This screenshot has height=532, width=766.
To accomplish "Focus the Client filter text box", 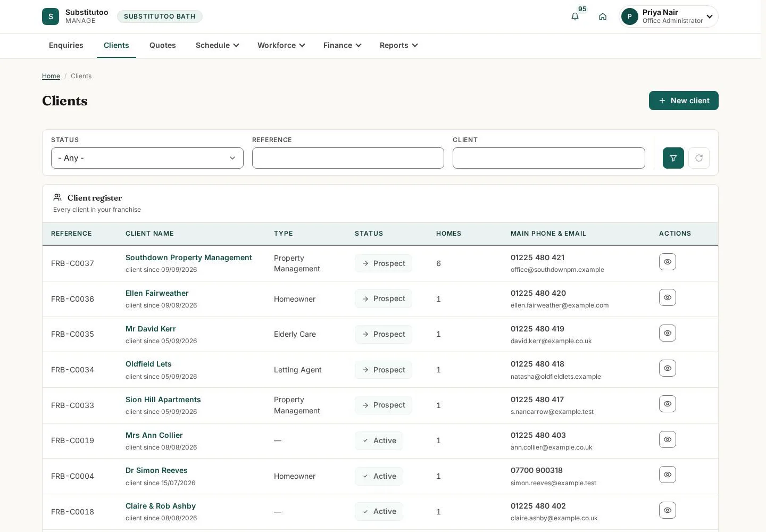I will 549,158.
